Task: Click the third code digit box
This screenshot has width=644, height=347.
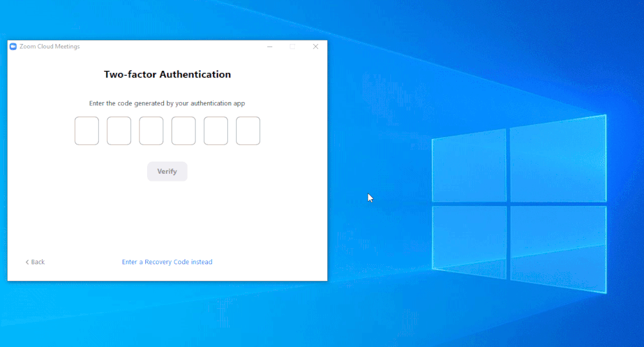Action: pyautogui.click(x=151, y=131)
